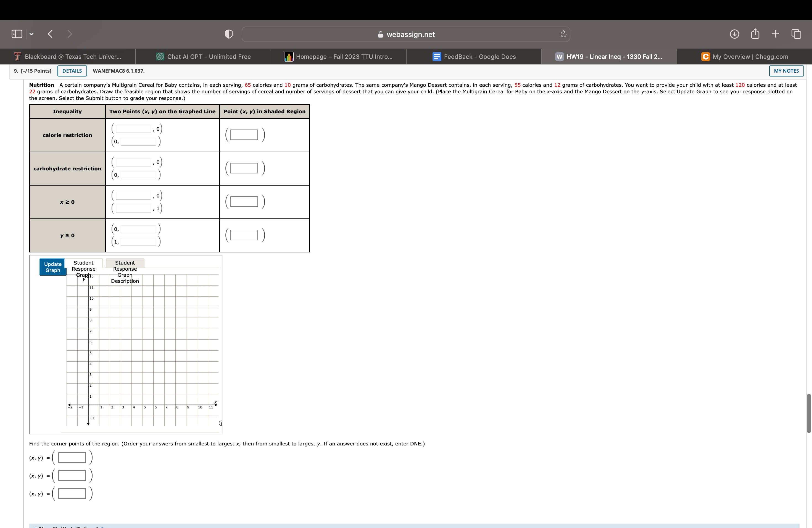Viewport: 812px width, 528px height.
Task: Click the Share icon in toolbar
Action: (755, 34)
